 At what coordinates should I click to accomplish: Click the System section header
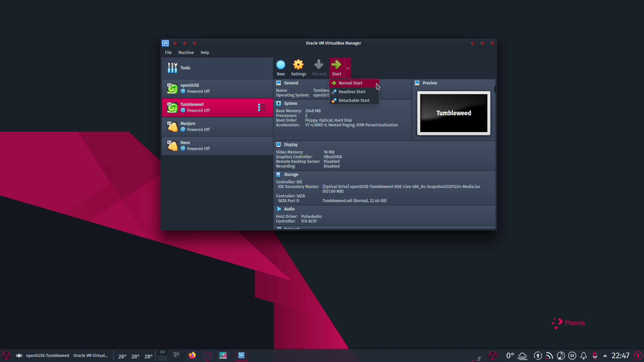290,104
